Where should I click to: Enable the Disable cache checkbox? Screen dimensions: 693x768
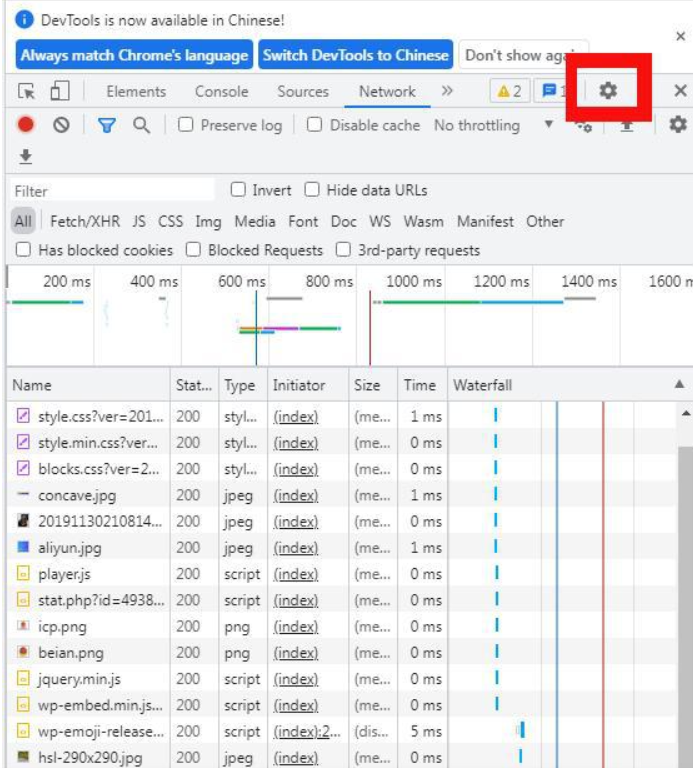point(314,125)
